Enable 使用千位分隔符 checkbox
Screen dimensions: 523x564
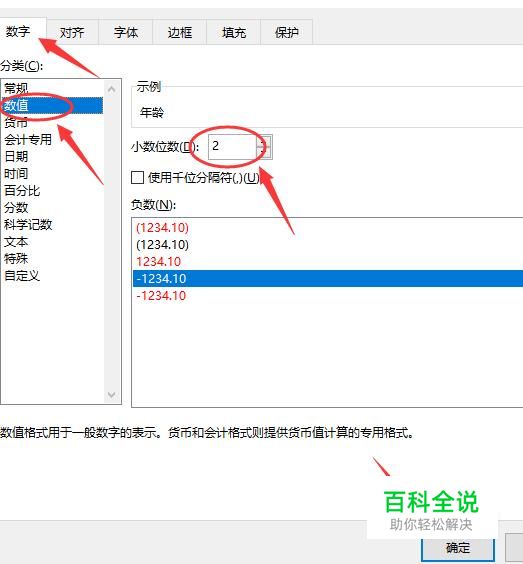point(138,178)
